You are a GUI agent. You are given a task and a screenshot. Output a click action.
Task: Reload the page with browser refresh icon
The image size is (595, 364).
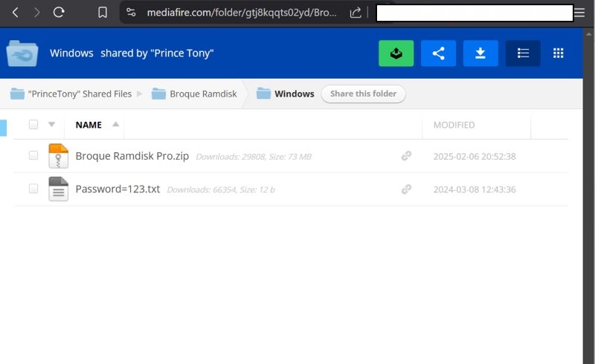[59, 13]
